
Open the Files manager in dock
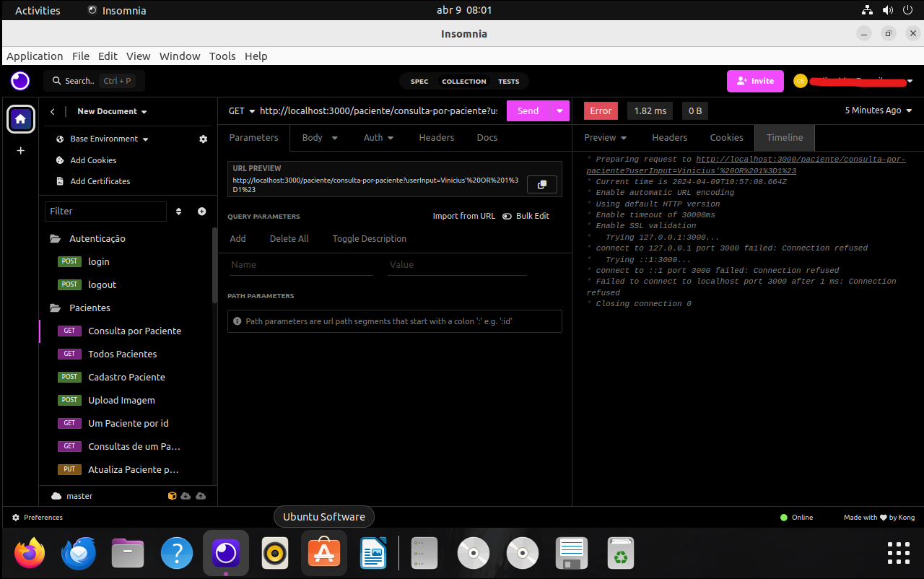tap(128, 554)
